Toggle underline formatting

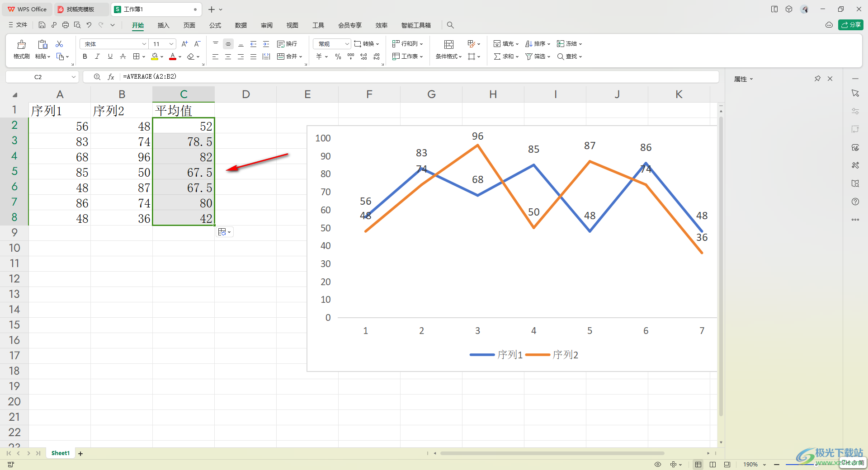tap(110, 56)
